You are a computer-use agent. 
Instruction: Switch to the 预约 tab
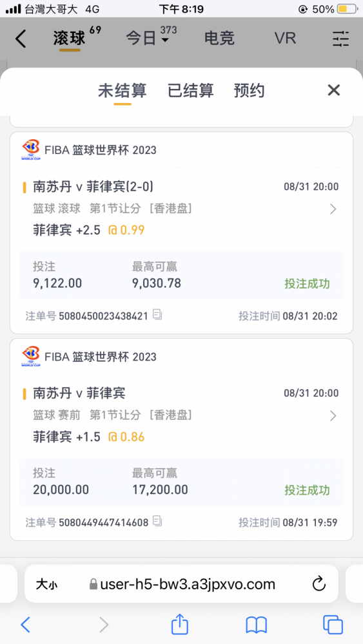[x=249, y=91]
